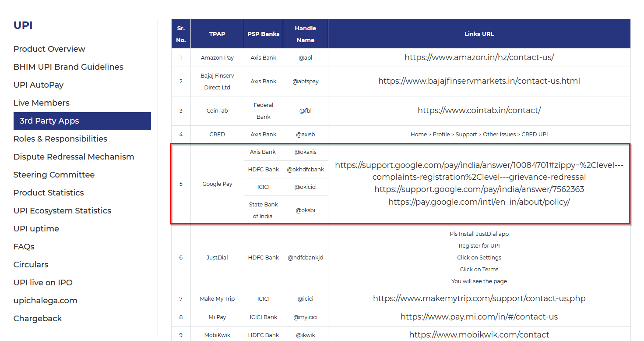Open the Amazon contact-us URL
644x341 pixels.
click(x=479, y=57)
